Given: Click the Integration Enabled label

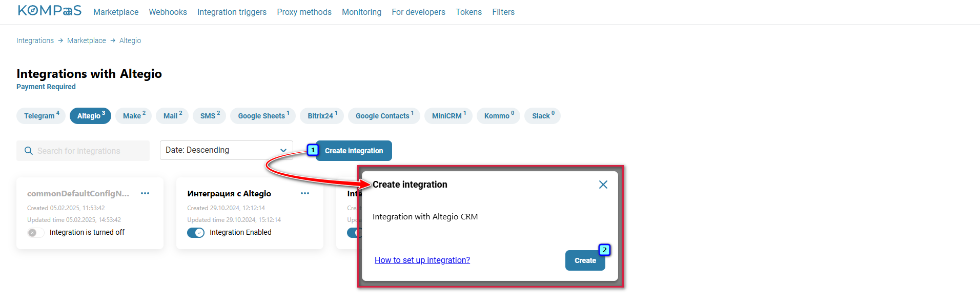Looking at the screenshot, I should [240, 232].
